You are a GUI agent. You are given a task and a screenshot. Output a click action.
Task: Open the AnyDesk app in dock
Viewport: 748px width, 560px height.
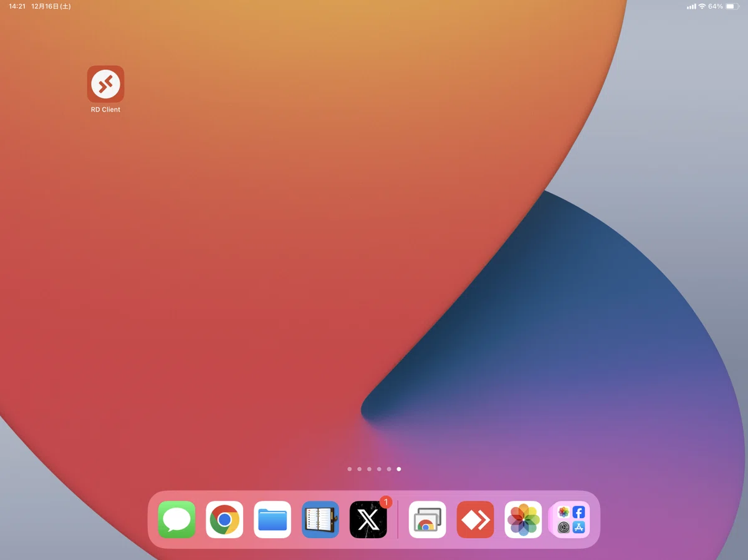pyautogui.click(x=476, y=520)
